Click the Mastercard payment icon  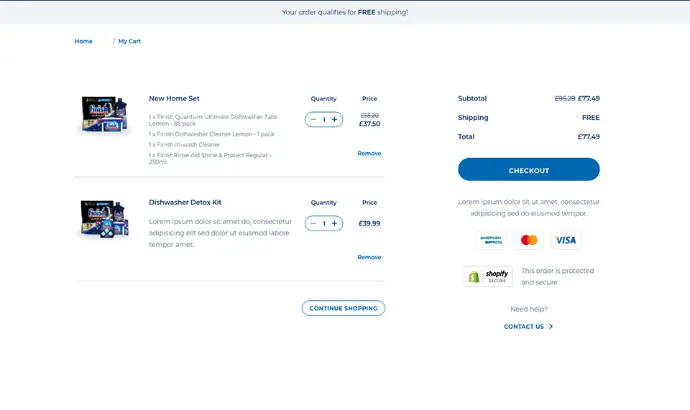pyautogui.click(x=529, y=240)
